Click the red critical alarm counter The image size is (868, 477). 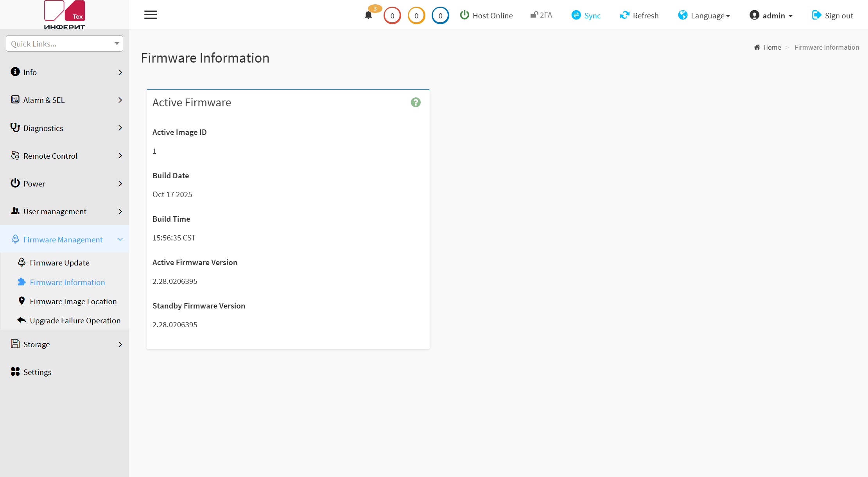[x=392, y=16]
